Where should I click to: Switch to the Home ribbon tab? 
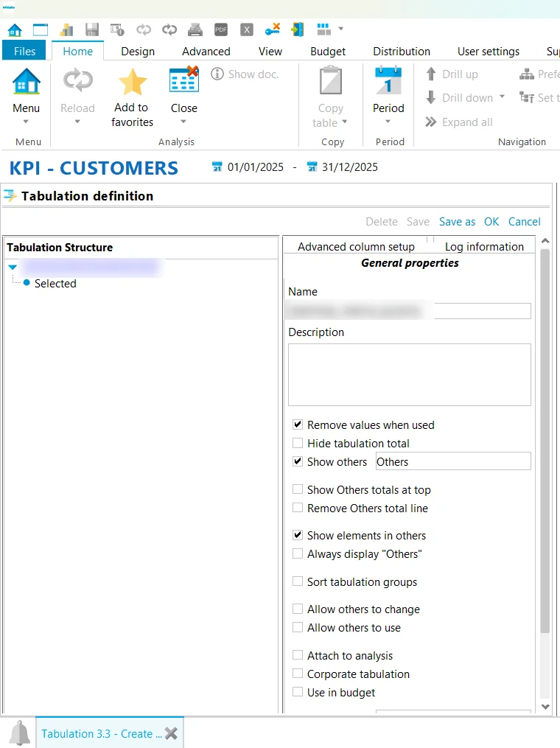pyautogui.click(x=78, y=51)
